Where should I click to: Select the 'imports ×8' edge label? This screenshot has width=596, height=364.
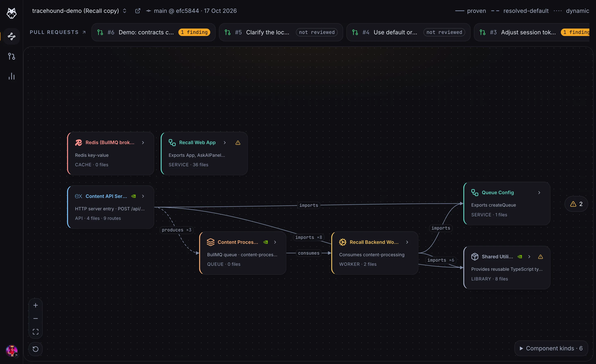[x=309, y=237]
